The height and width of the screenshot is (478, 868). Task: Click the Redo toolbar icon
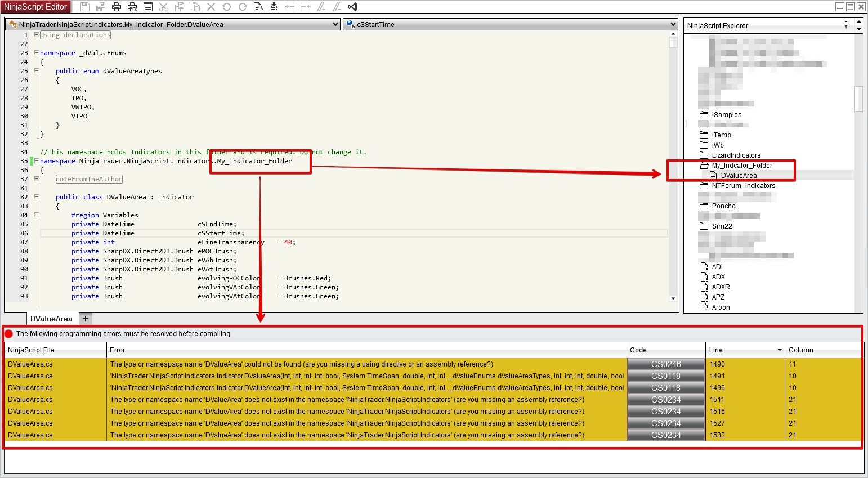pos(243,7)
